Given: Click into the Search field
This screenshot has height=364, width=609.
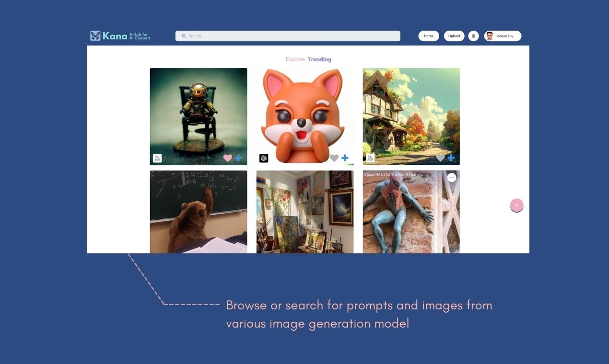Looking at the screenshot, I should (288, 36).
